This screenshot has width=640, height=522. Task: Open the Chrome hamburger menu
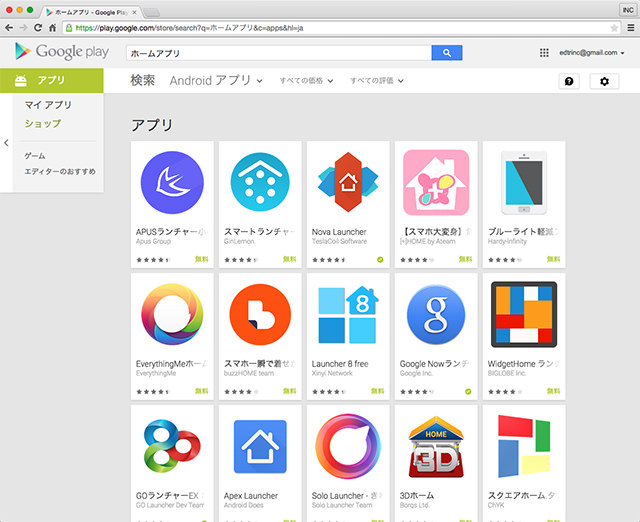coord(631,28)
